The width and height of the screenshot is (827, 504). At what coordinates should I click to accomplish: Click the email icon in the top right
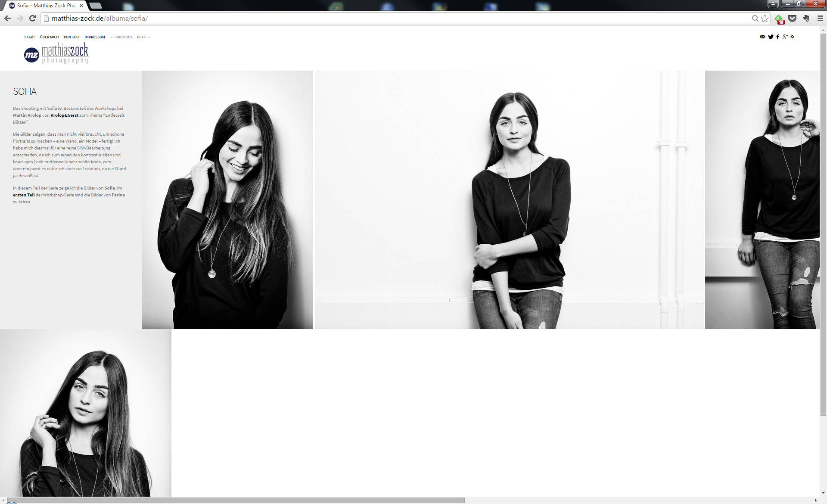763,37
